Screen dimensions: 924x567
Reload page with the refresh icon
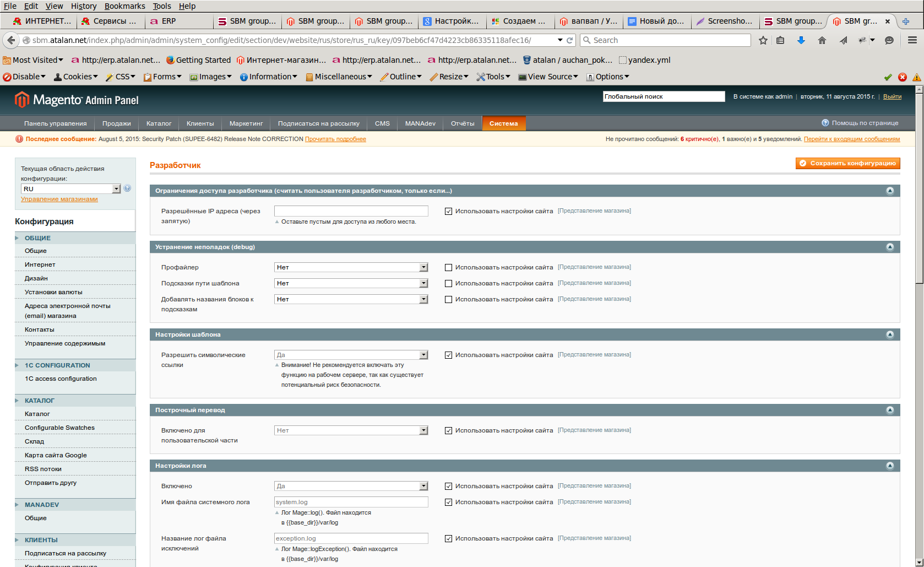[570, 40]
